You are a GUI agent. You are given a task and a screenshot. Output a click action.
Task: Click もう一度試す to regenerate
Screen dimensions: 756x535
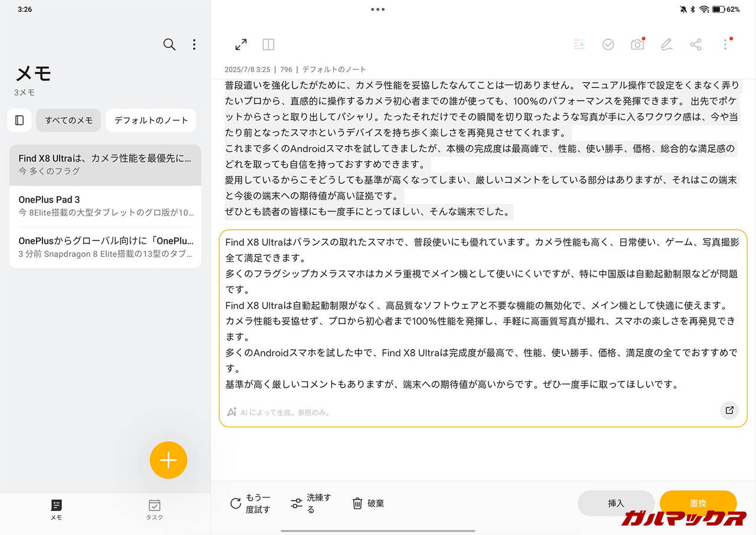pos(250,503)
